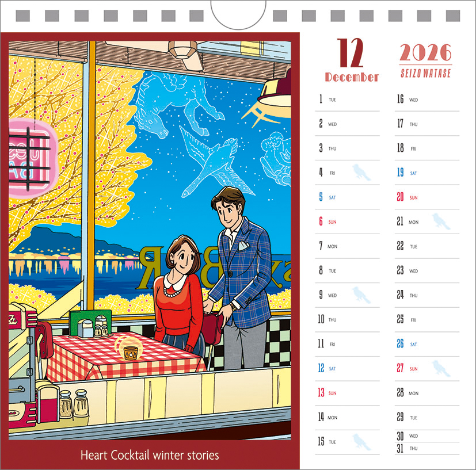Click the bird icon on December 9
Screen dimensions: 476x470
[361, 295]
